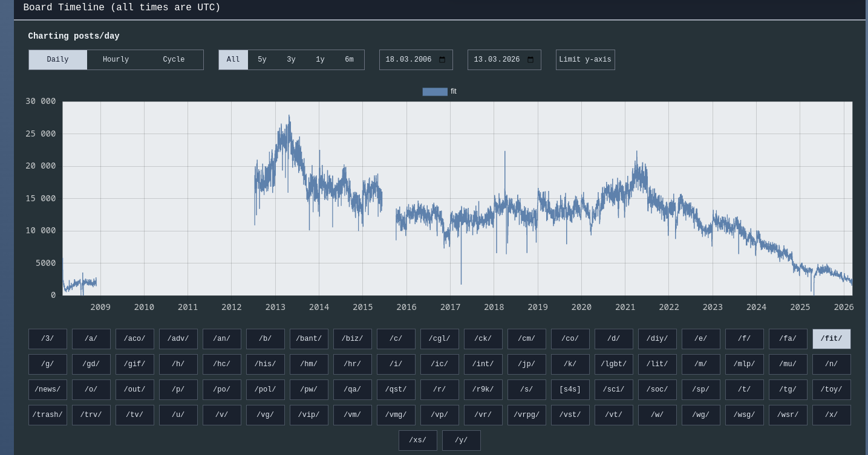Viewport: 868px width, 455px height.
Task: Open the /b/ board chart
Action: (266, 339)
